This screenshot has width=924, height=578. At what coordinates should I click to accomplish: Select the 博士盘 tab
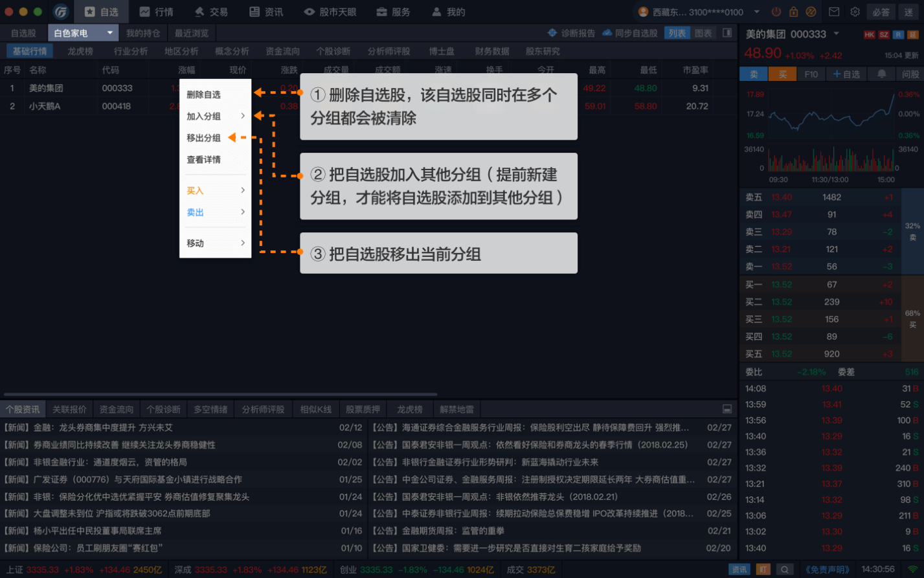[x=442, y=51]
